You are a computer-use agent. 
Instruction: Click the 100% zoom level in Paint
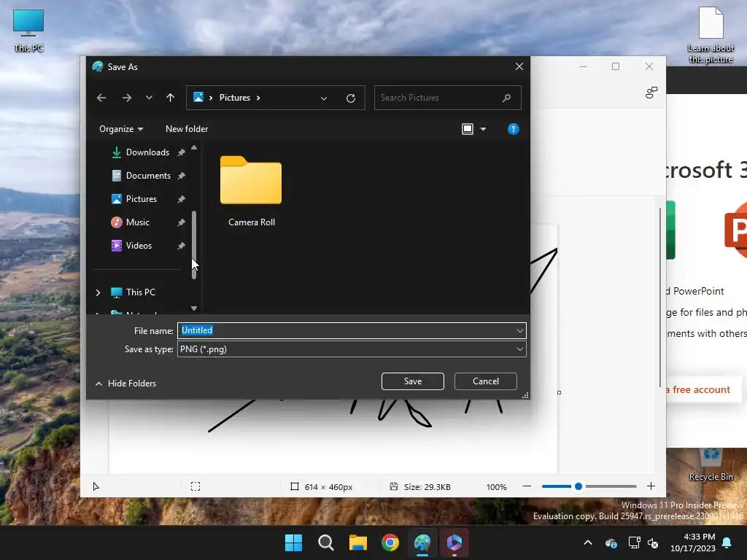click(x=496, y=487)
